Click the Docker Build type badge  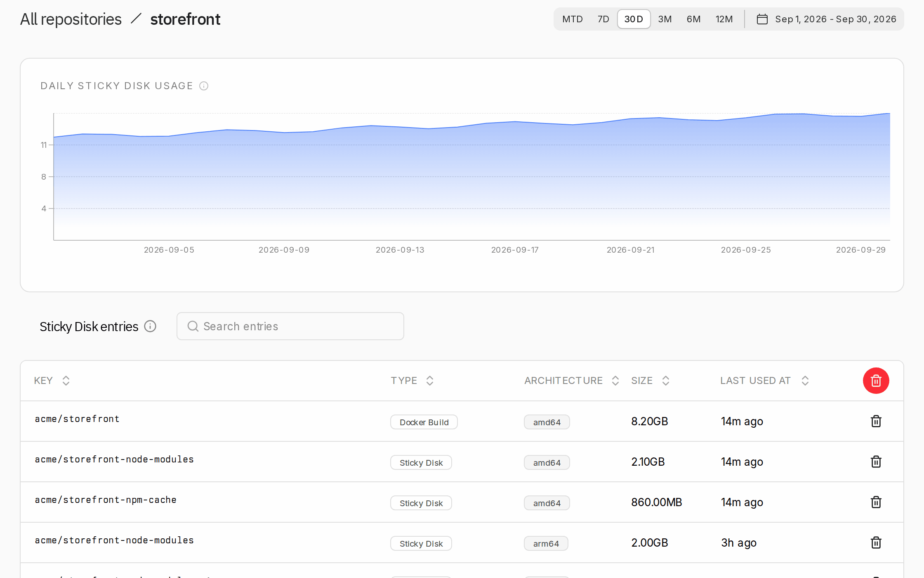424,422
